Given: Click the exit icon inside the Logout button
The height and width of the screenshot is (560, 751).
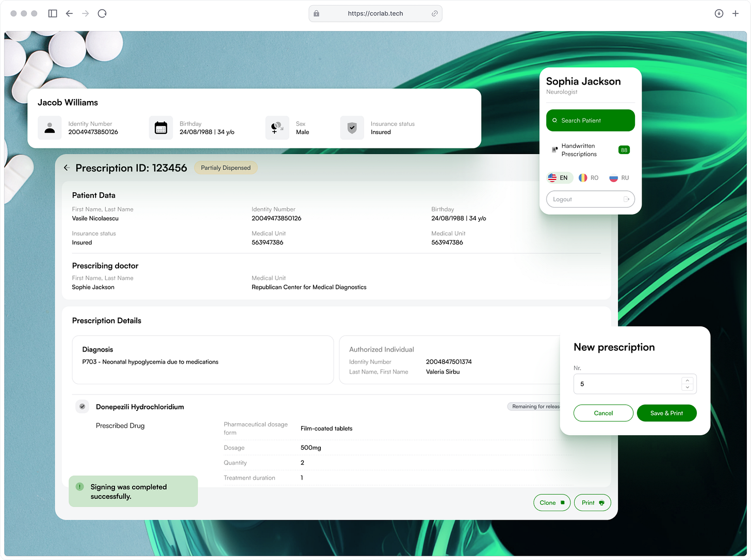Looking at the screenshot, I should (626, 199).
